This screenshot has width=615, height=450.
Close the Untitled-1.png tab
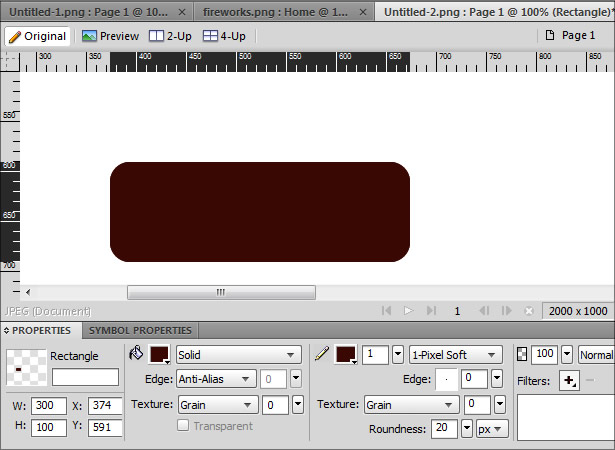[182, 12]
